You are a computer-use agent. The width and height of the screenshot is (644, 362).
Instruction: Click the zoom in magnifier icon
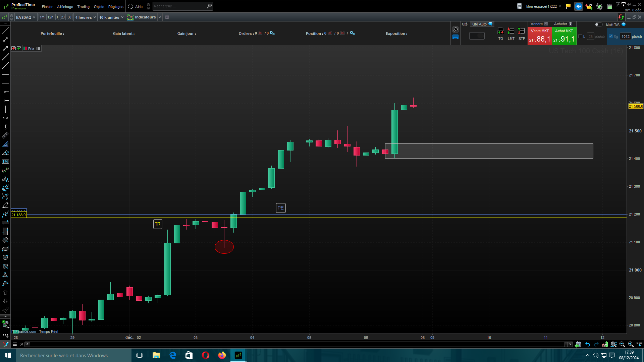coord(631,344)
